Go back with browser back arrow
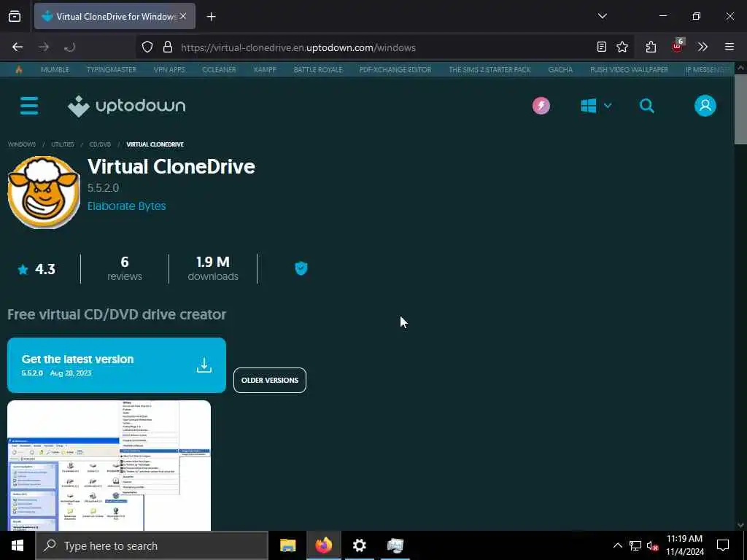 tap(18, 47)
